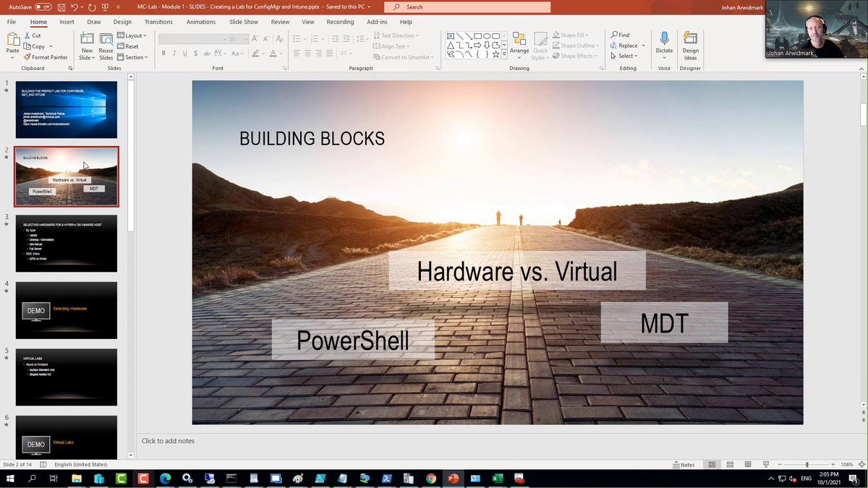This screenshot has width=868, height=488.
Task: Switch to the Recording tab
Action: [340, 22]
